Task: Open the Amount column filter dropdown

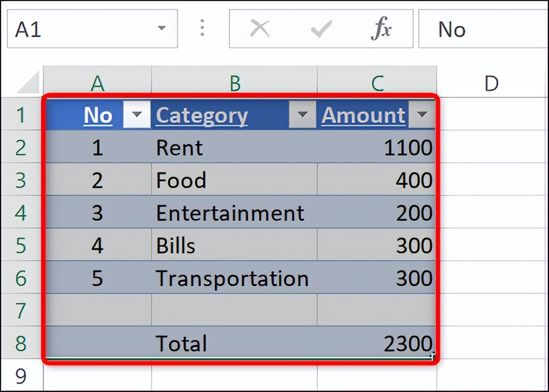Action: pos(422,115)
